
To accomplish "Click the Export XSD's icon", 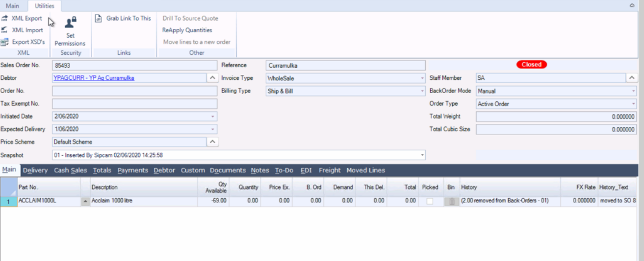I will pos(5,42).
